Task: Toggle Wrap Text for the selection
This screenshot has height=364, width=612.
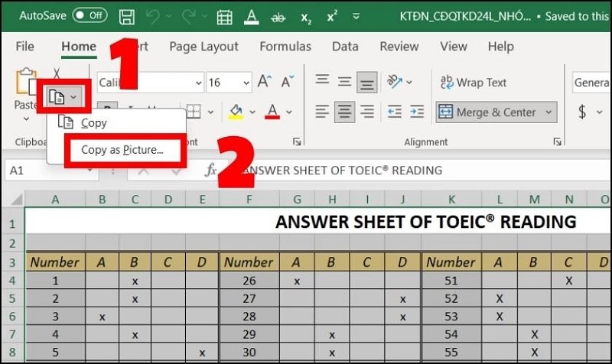Action: pos(474,82)
